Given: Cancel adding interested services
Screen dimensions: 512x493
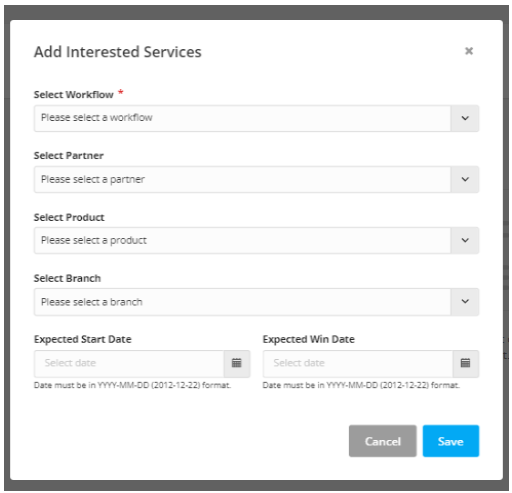Looking at the screenshot, I should (x=382, y=441).
